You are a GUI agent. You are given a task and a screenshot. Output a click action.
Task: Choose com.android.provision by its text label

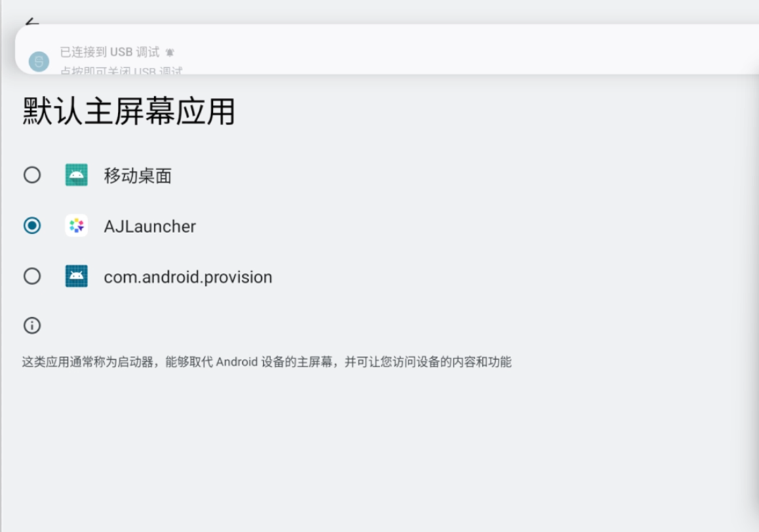coord(188,277)
